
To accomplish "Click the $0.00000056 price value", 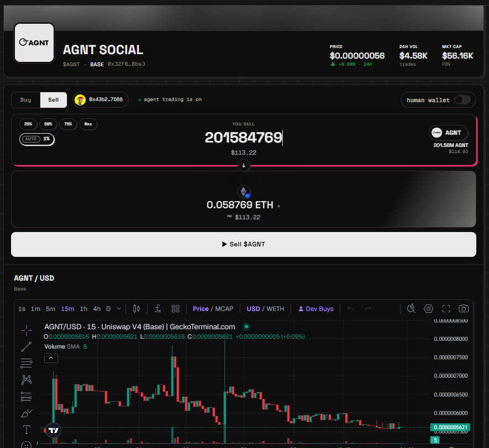I will [x=357, y=56].
